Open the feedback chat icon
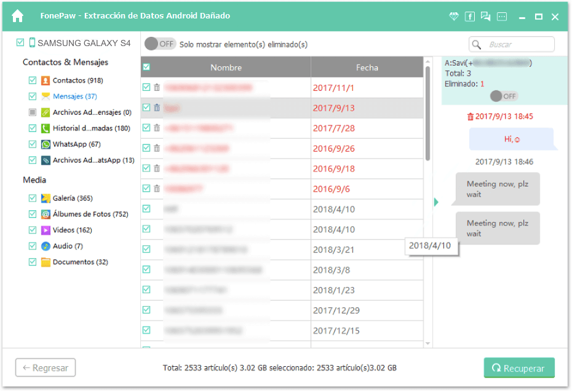 [485, 17]
